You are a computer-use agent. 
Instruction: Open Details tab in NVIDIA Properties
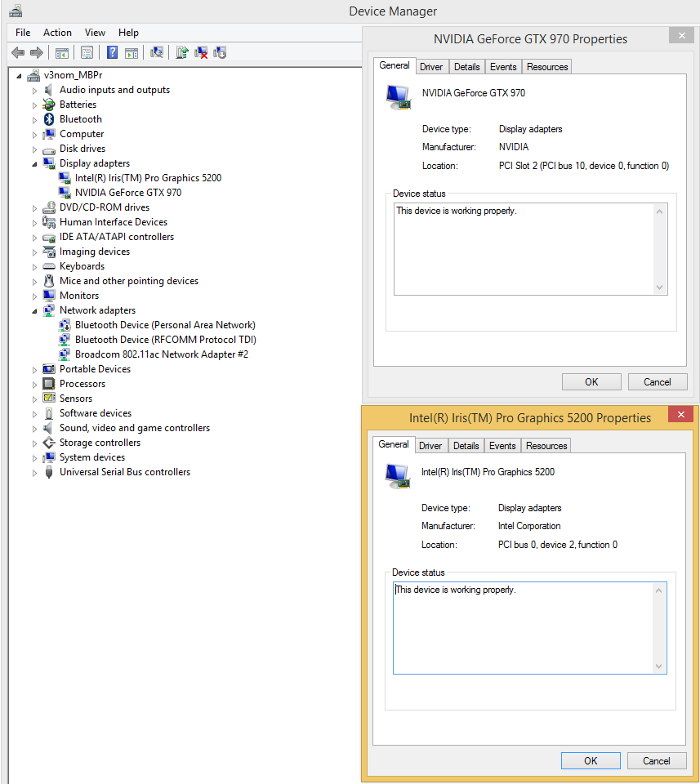467,67
